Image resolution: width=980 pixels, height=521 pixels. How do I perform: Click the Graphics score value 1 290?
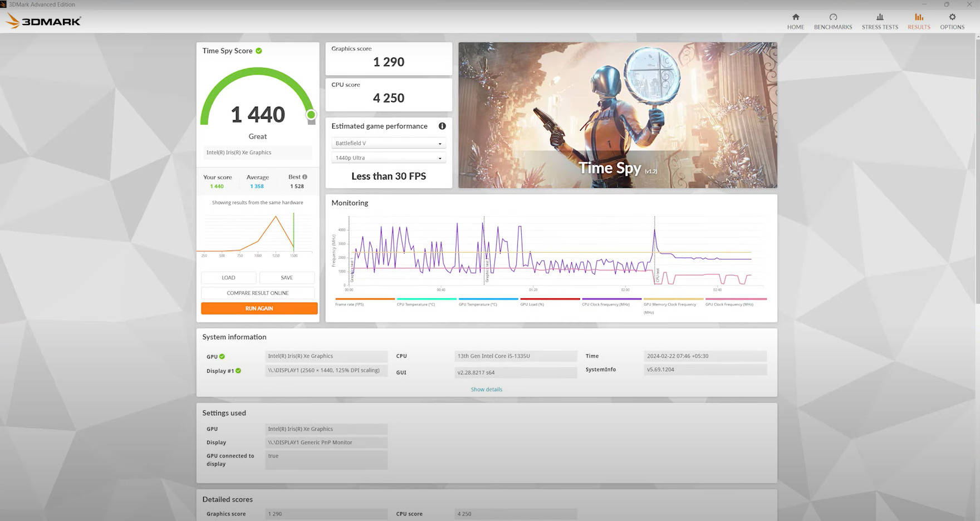389,62
